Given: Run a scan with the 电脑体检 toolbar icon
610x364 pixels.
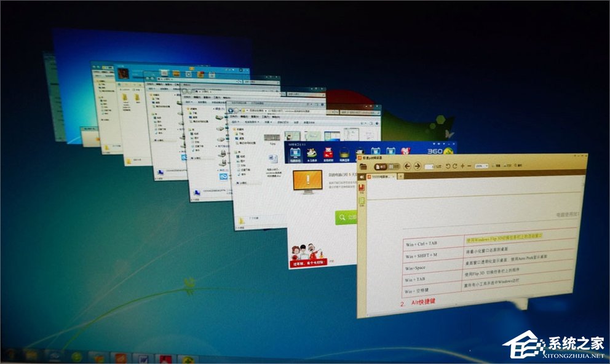Looking at the screenshot, I should pos(295,154).
